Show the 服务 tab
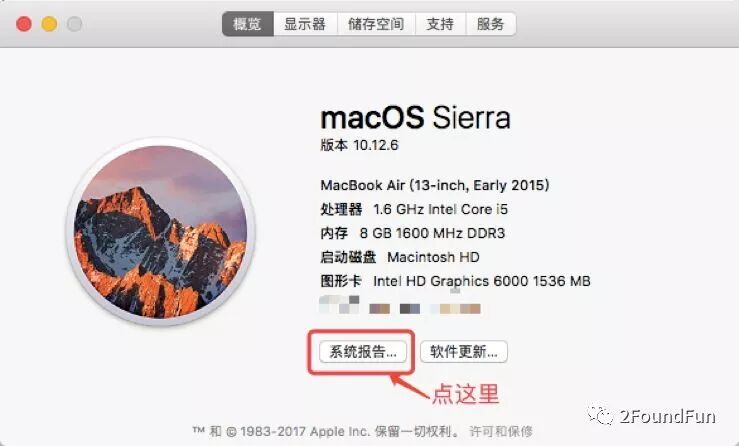The width and height of the screenshot is (739, 446). coord(491,24)
